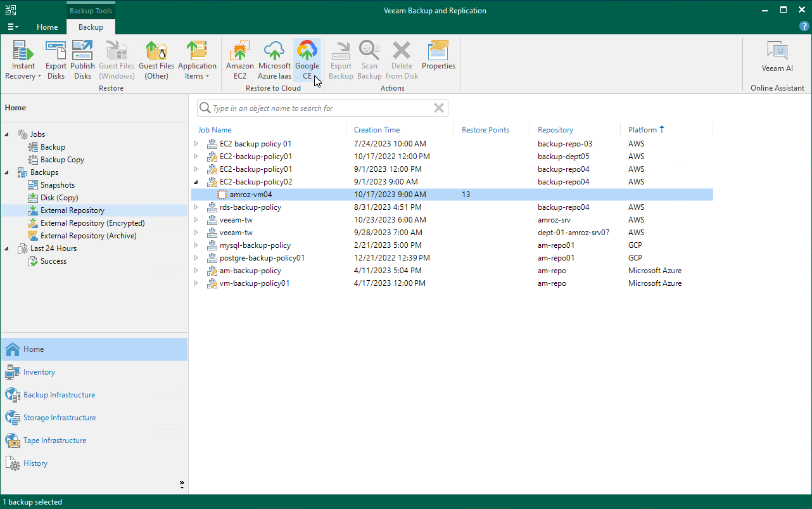Launch the Veeam AI assistant
Screen dimensions: 812x509
(x=777, y=57)
